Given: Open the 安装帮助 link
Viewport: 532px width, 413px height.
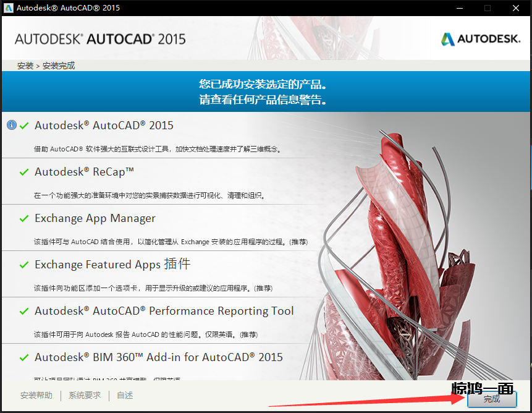Looking at the screenshot, I should click(36, 396).
